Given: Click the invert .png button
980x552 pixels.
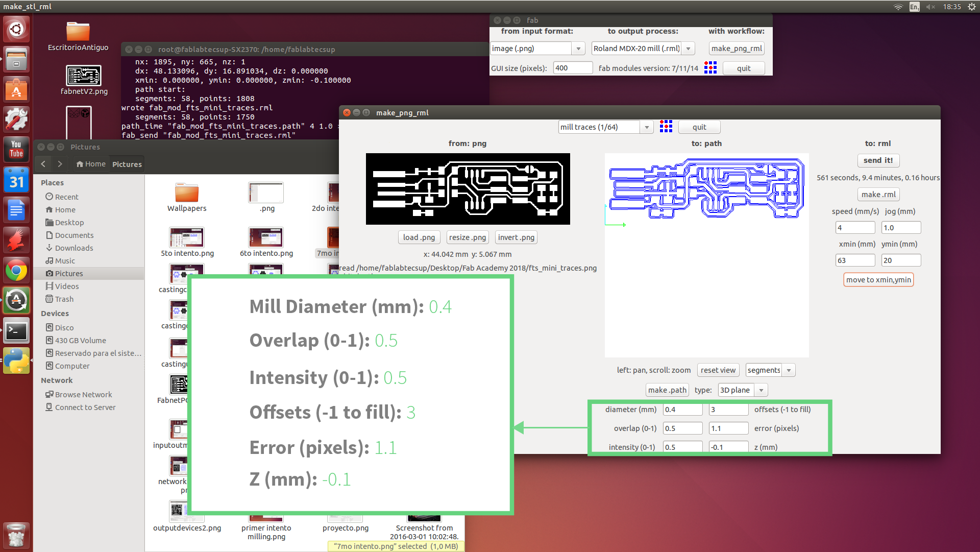Looking at the screenshot, I should point(516,237).
